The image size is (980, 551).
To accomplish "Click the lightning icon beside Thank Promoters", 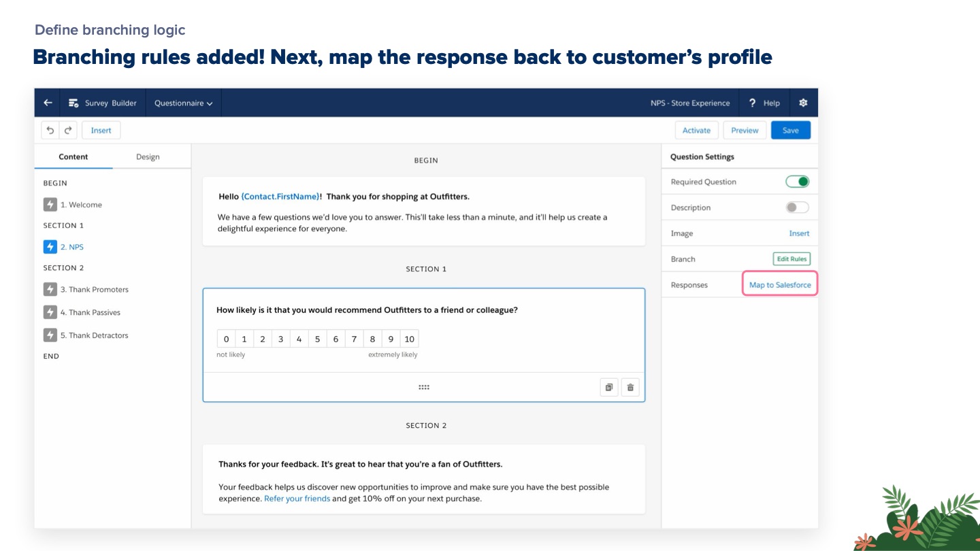I will (50, 289).
